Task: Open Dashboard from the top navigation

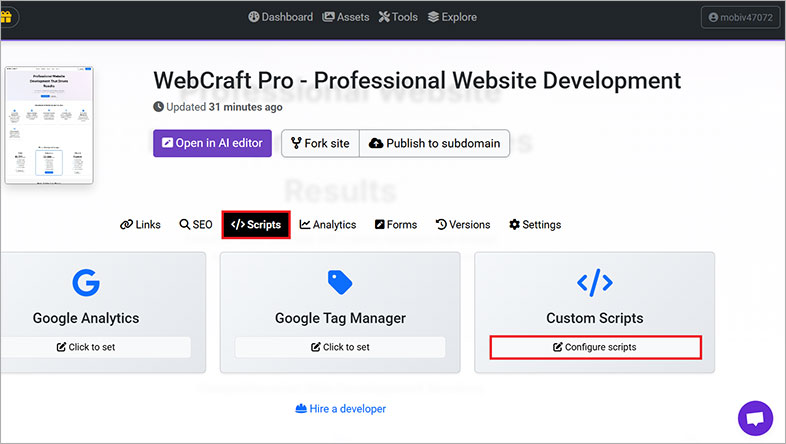Action: click(280, 17)
